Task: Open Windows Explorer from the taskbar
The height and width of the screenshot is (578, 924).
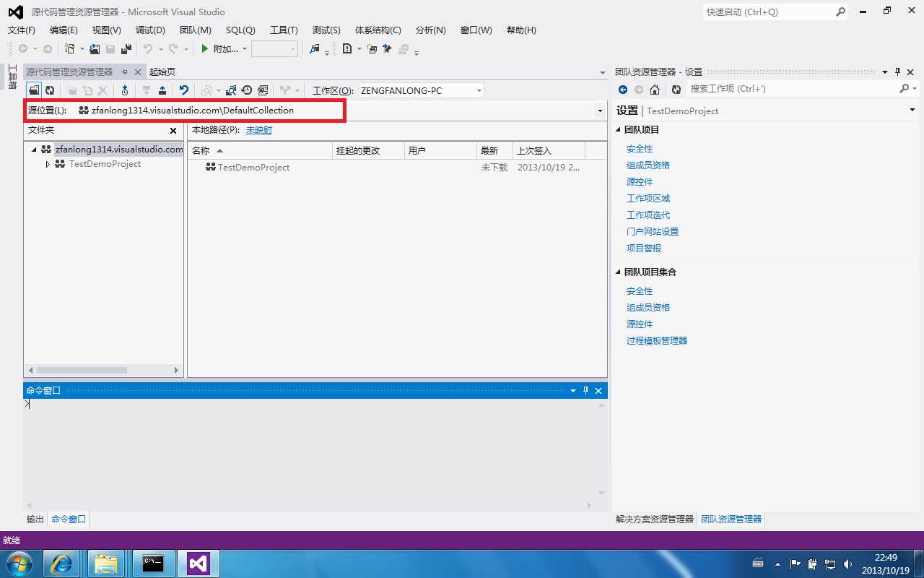Action: pos(105,564)
